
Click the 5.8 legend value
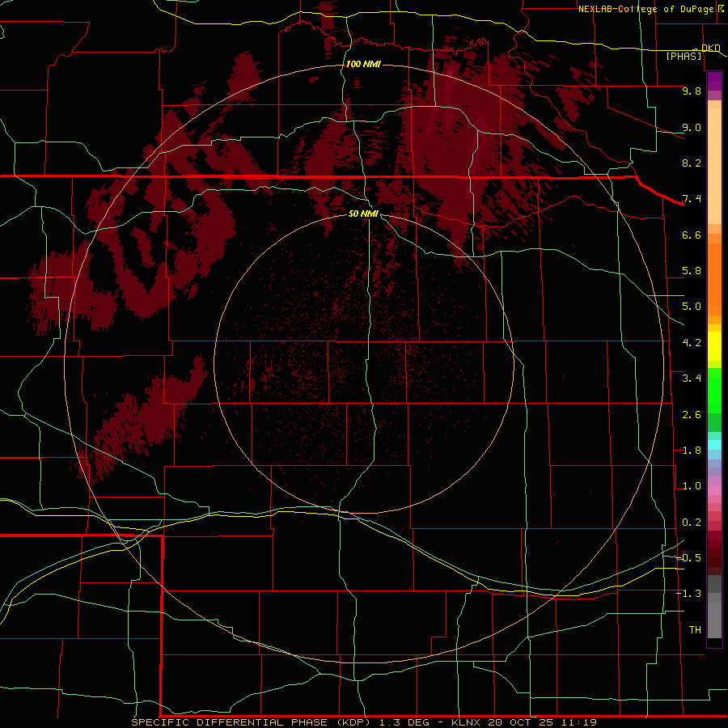[x=692, y=271]
